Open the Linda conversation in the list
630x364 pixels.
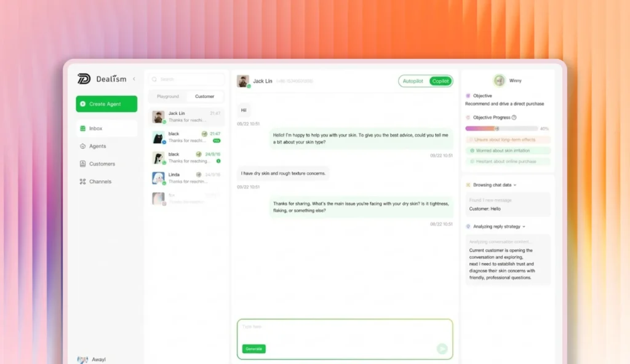click(x=186, y=178)
